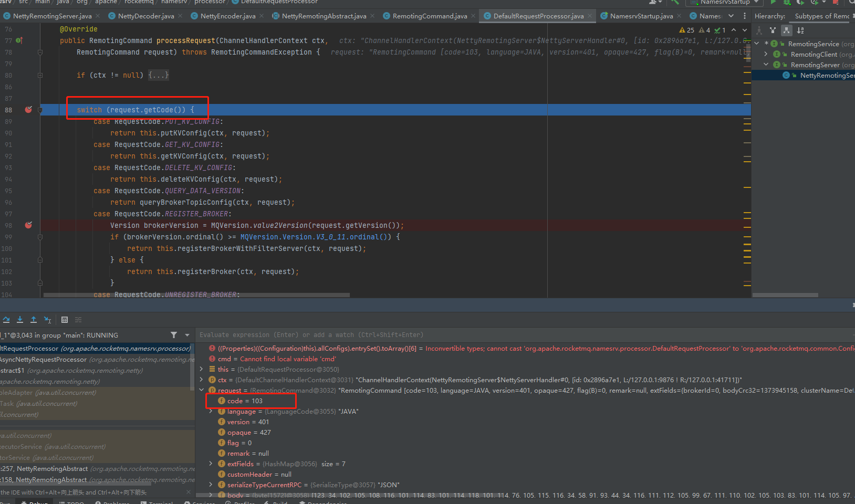Viewport: 855px width, 504px height.
Task: Open the thread selector dropdown arrow
Action: pyautogui.click(x=187, y=335)
